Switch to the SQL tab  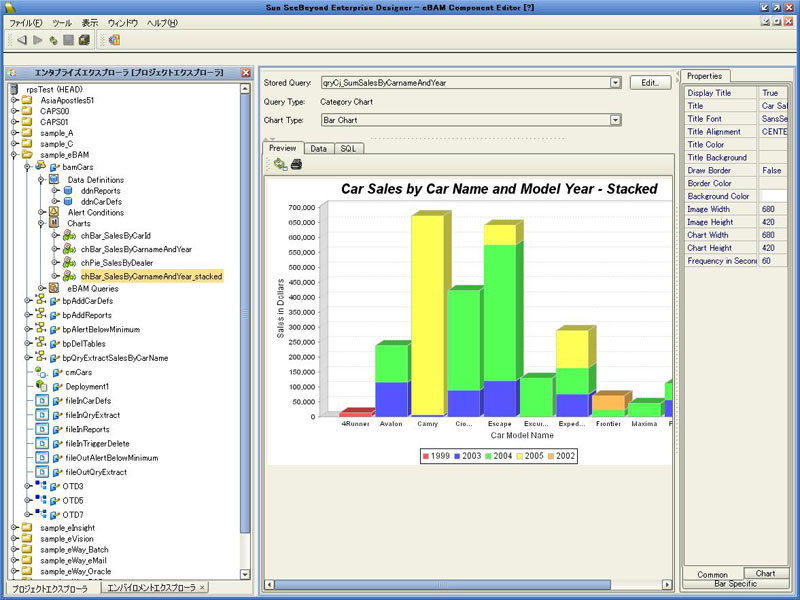(348, 148)
